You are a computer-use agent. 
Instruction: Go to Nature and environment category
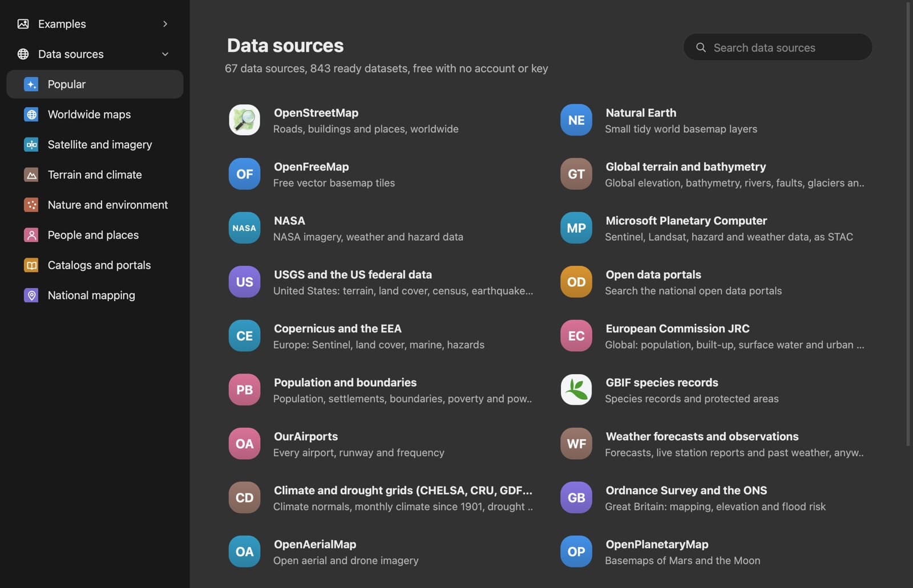95,205
